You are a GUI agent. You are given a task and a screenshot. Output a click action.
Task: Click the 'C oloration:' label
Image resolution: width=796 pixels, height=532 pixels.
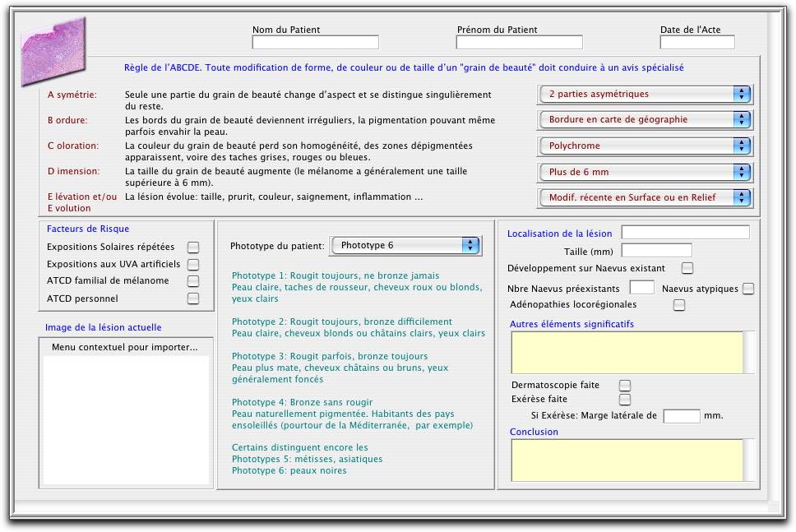[x=73, y=146]
